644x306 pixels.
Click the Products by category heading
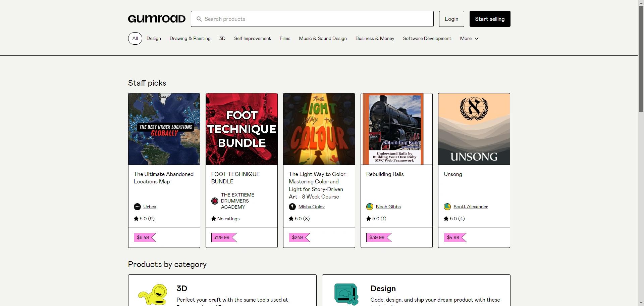[x=167, y=264]
